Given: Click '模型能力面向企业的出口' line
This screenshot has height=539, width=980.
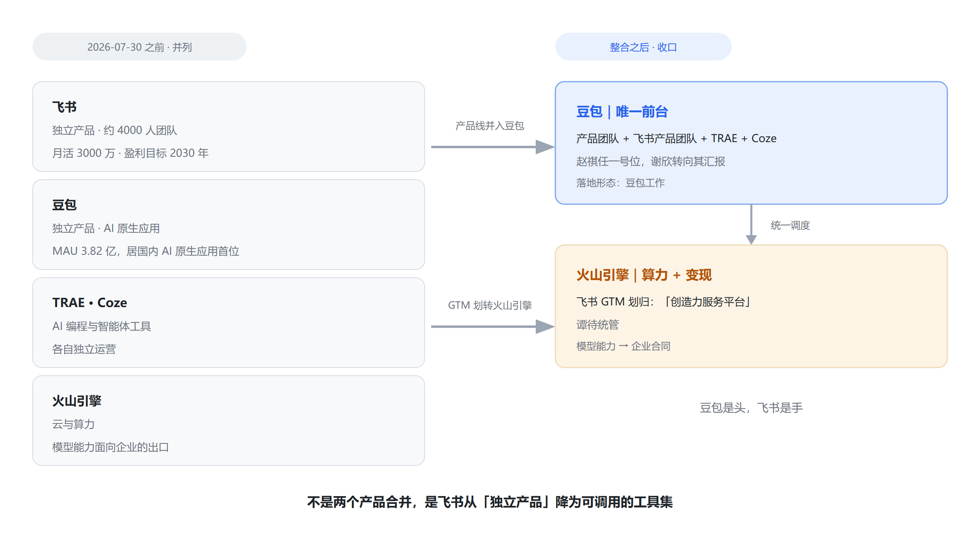Looking at the screenshot, I should tap(111, 447).
